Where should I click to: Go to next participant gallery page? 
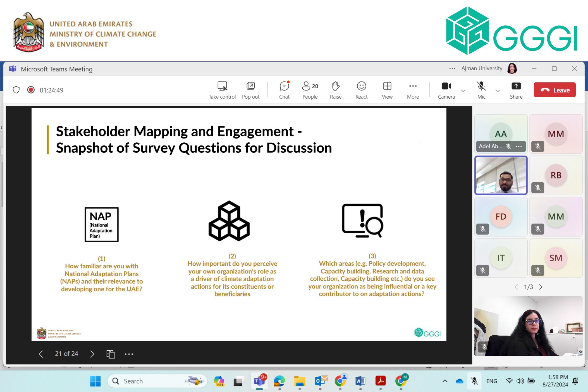[541, 287]
